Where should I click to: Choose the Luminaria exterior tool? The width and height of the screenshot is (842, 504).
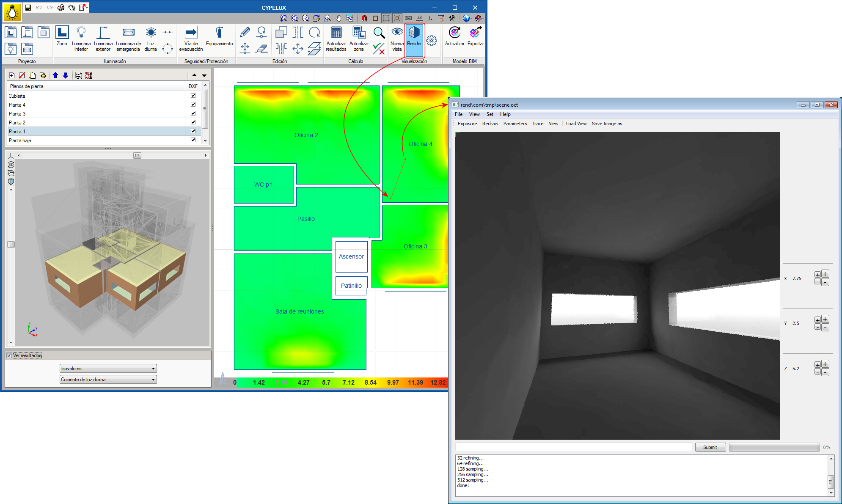coord(103,39)
